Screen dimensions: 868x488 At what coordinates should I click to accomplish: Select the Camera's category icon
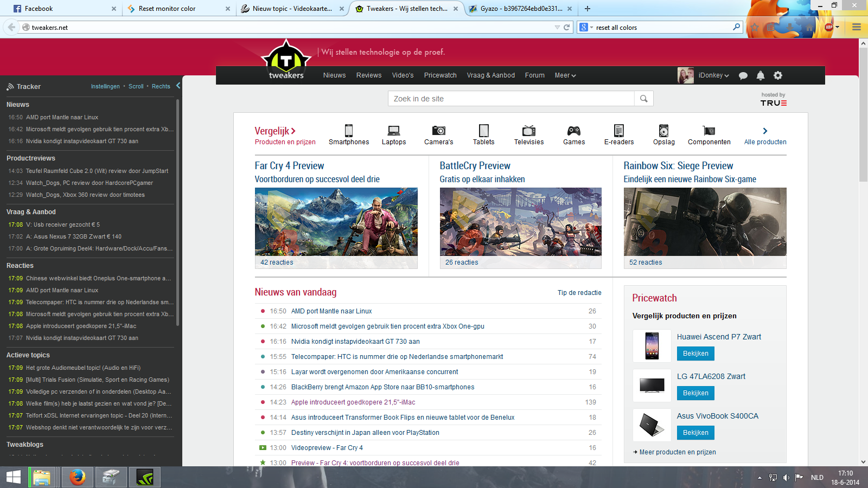[439, 131]
